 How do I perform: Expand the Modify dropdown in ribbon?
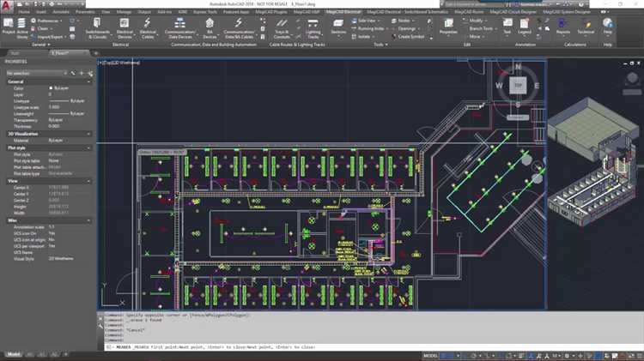[x=478, y=21]
